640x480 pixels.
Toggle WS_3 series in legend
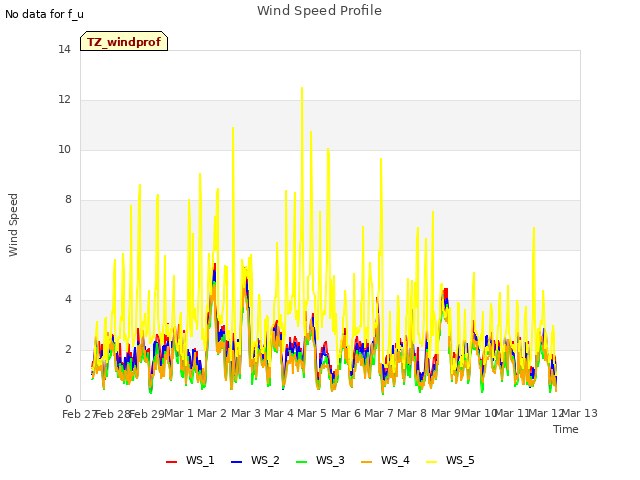320,460
